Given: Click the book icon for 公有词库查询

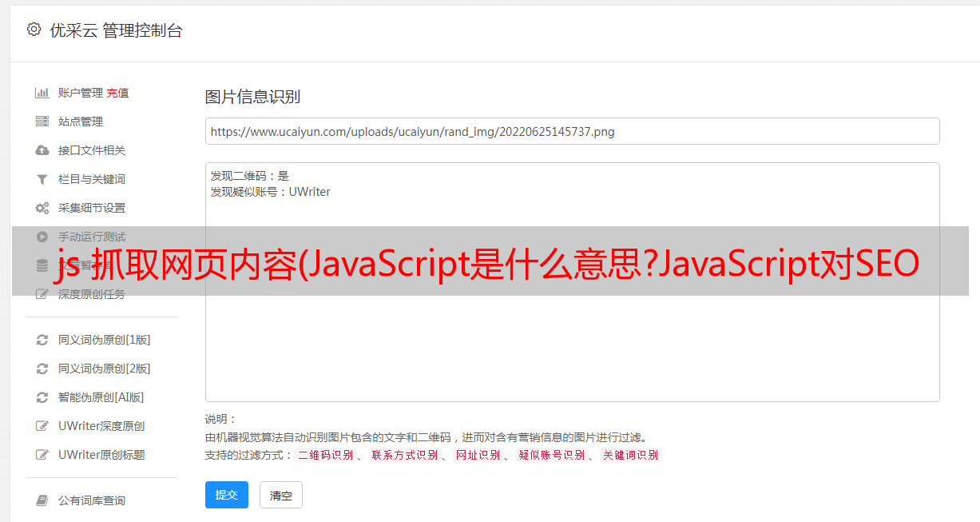Looking at the screenshot, I should 42,500.
